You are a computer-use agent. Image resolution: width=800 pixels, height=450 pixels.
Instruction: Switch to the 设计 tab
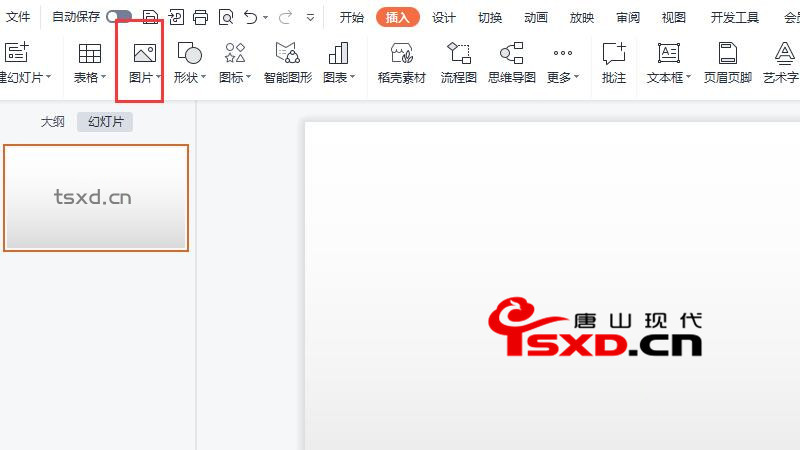tap(444, 17)
